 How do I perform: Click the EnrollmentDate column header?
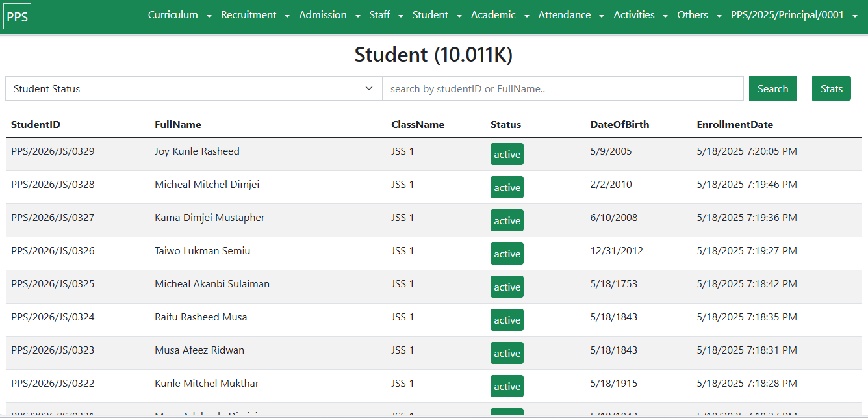(x=735, y=125)
